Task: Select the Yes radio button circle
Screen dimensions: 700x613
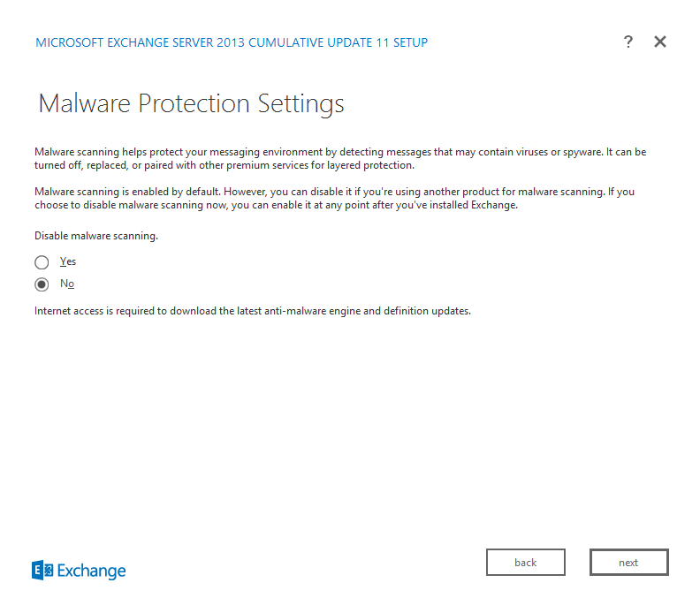Action: [42, 262]
